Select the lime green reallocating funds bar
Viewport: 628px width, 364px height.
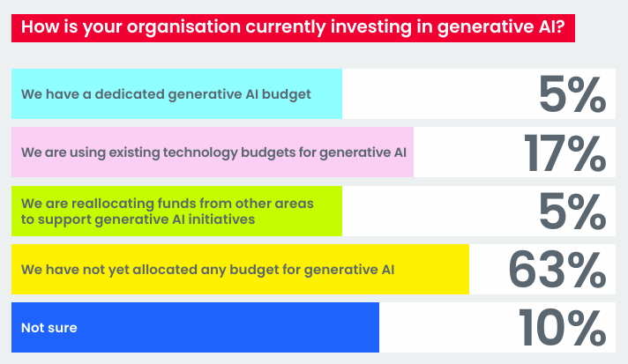point(176,211)
